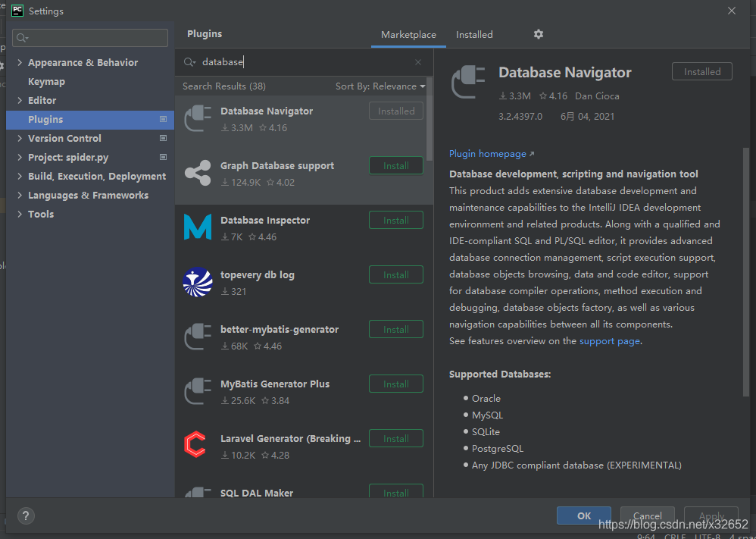The image size is (756, 539).
Task: Install MyBatis Generator Plus plugin
Action: click(x=396, y=384)
